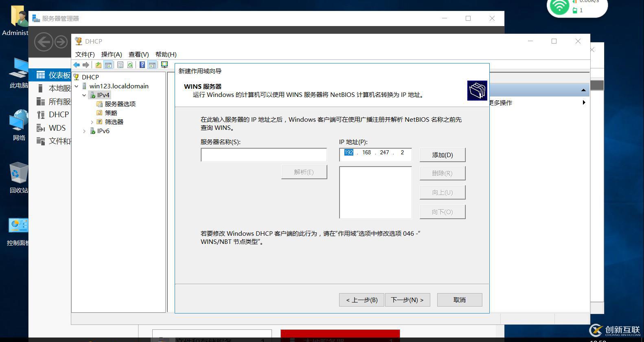Expand the 筛选器 tree node

click(x=92, y=122)
